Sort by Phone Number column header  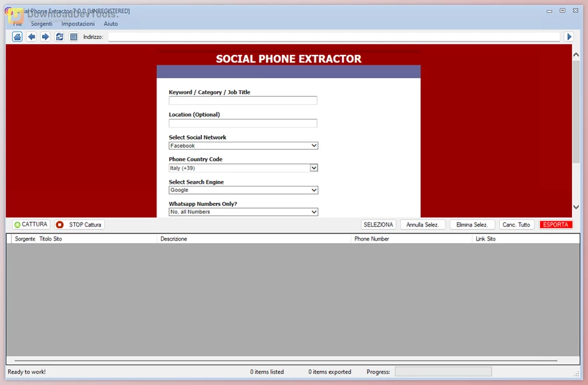point(412,239)
